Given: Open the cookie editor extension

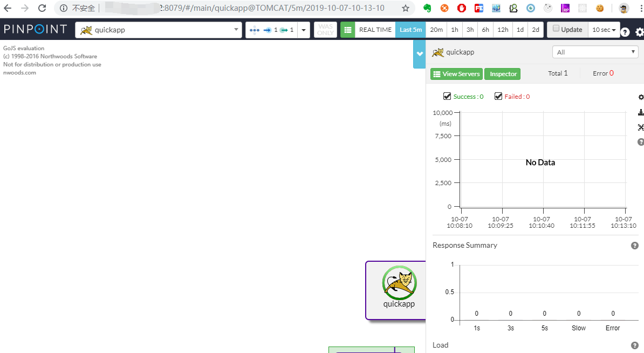Looking at the screenshot, I should 600,8.
